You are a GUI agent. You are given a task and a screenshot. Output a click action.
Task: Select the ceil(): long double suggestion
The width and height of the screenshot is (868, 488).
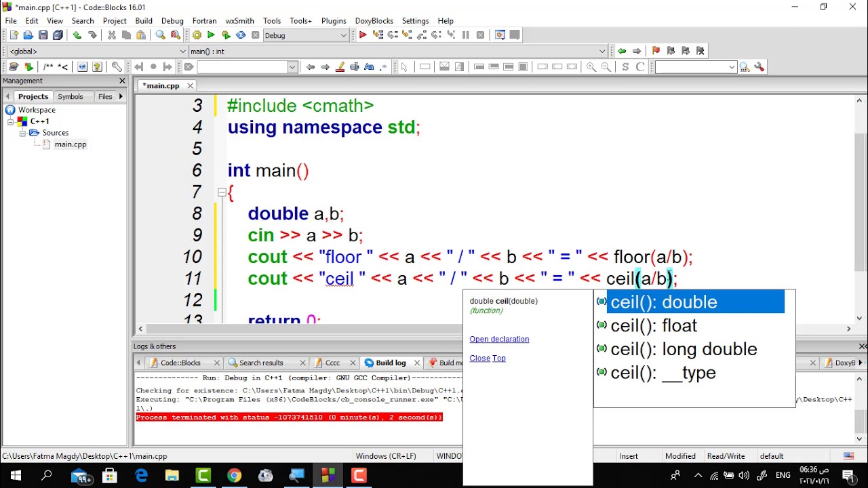tap(684, 349)
